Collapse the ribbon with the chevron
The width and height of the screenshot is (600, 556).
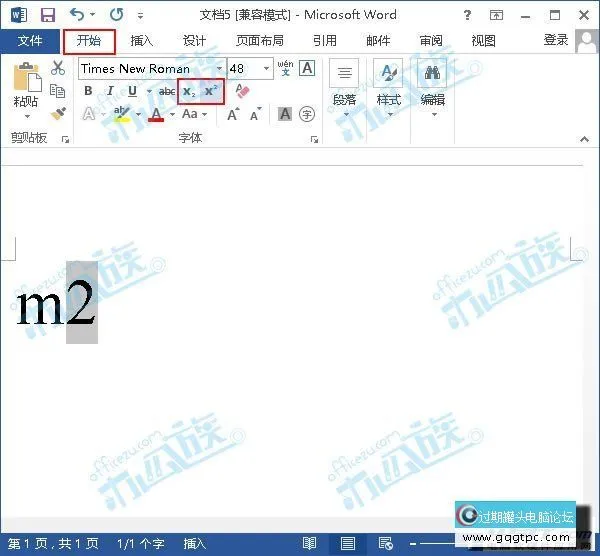[584, 139]
